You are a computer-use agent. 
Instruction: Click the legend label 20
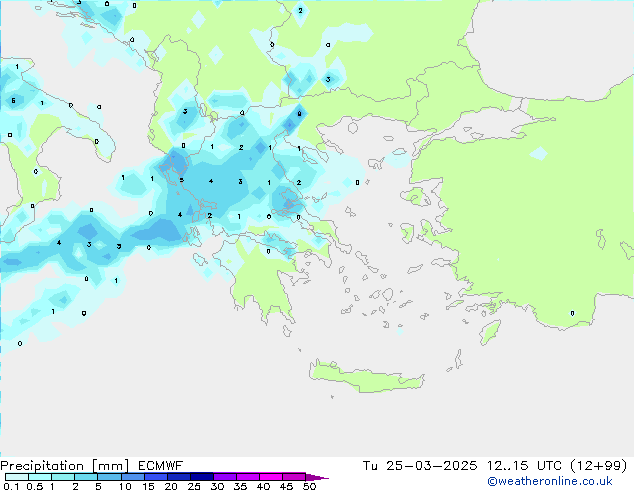[x=171, y=486]
